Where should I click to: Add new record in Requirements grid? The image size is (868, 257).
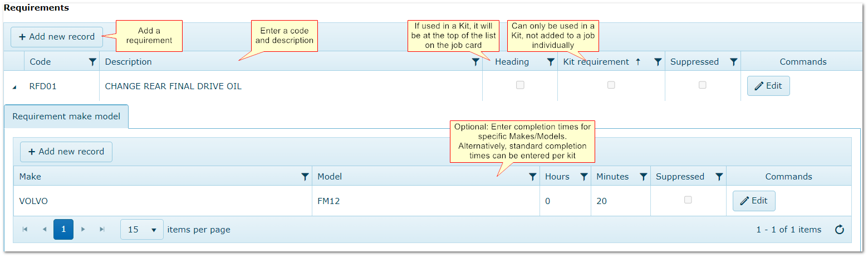pyautogui.click(x=57, y=37)
